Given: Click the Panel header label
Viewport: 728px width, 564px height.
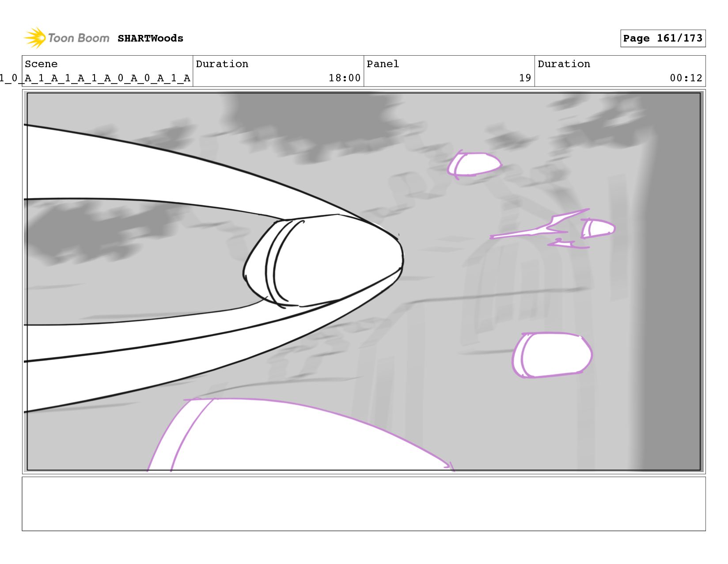Looking at the screenshot, I should click(x=383, y=64).
